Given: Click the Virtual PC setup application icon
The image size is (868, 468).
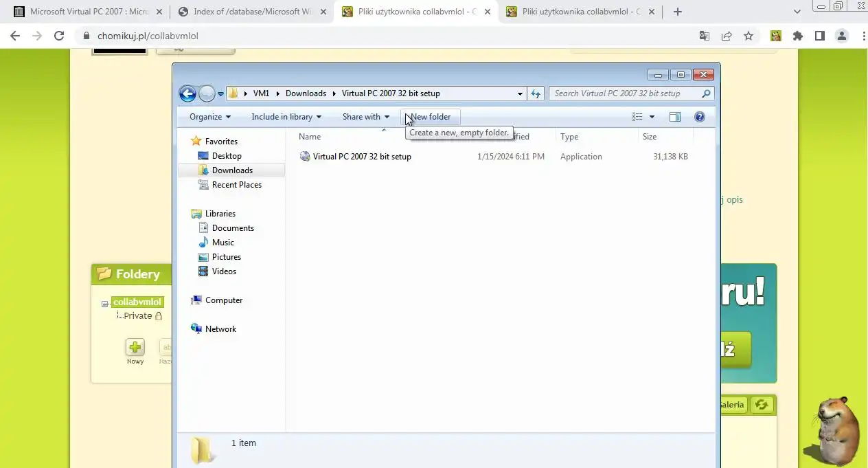Looking at the screenshot, I should click(x=305, y=156).
